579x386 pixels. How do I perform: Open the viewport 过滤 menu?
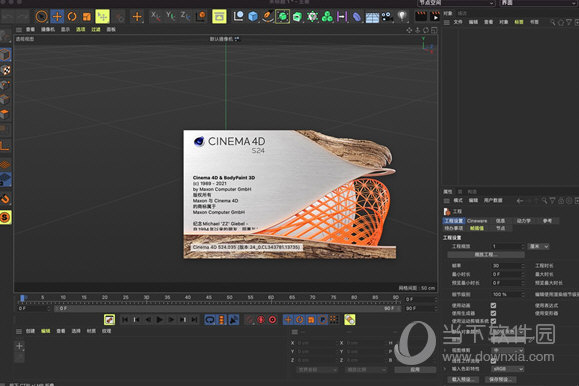tap(96, 30)
